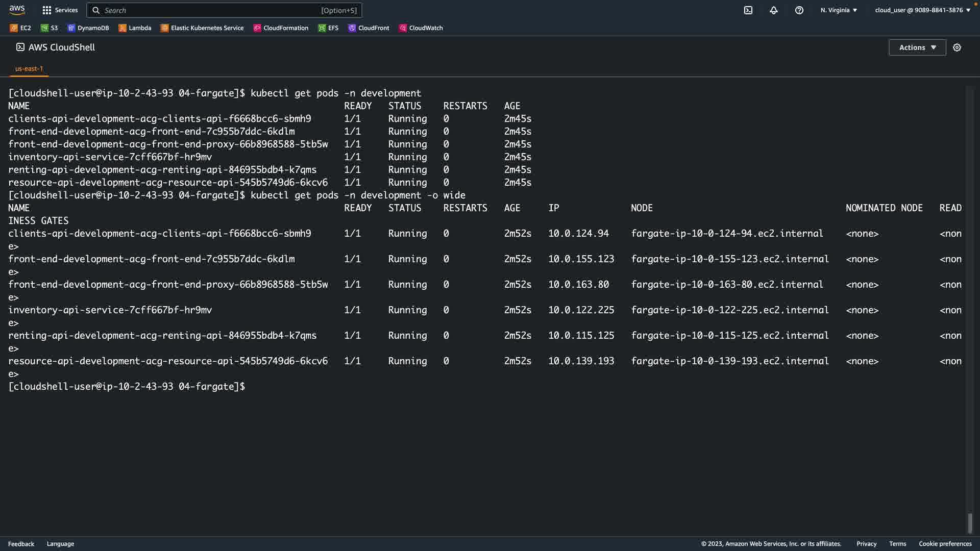The height and width of the screenshot is (551, 980).
Task: Open CloudShell from the top bar icon
Action: tap(748, 10)
